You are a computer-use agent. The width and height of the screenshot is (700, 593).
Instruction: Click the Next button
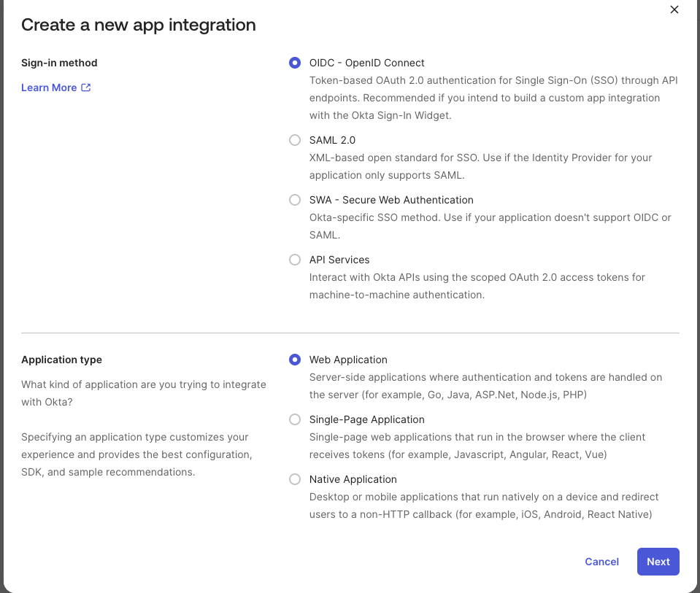(x=658, y=562)
